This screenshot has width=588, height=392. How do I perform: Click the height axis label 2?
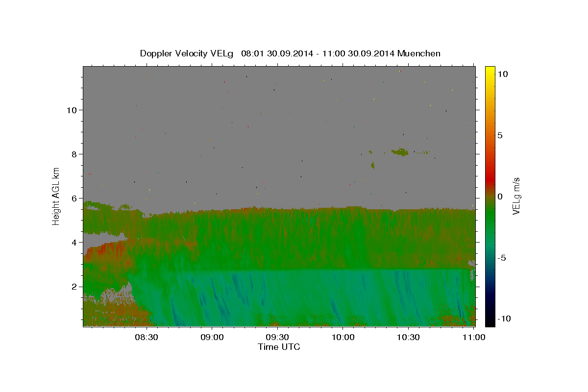[74, 286]
